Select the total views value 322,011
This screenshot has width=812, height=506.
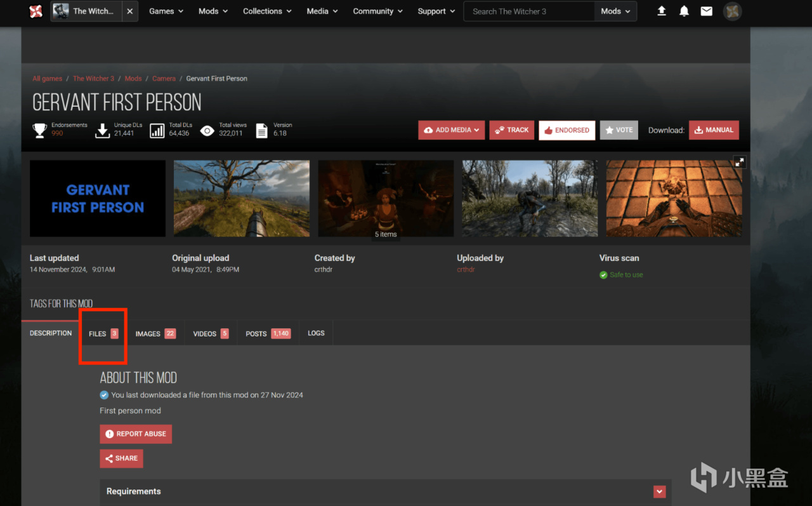click(x=231, y=133)
